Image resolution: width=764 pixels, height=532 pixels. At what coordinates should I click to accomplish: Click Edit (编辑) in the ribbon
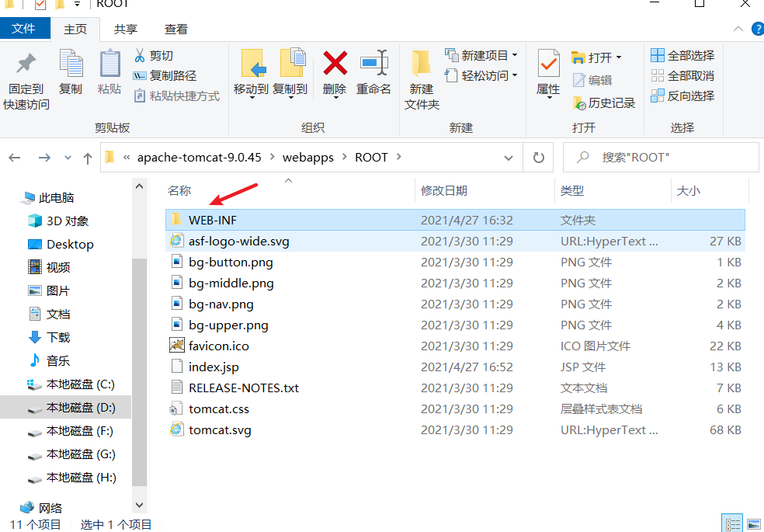point(592,81)
